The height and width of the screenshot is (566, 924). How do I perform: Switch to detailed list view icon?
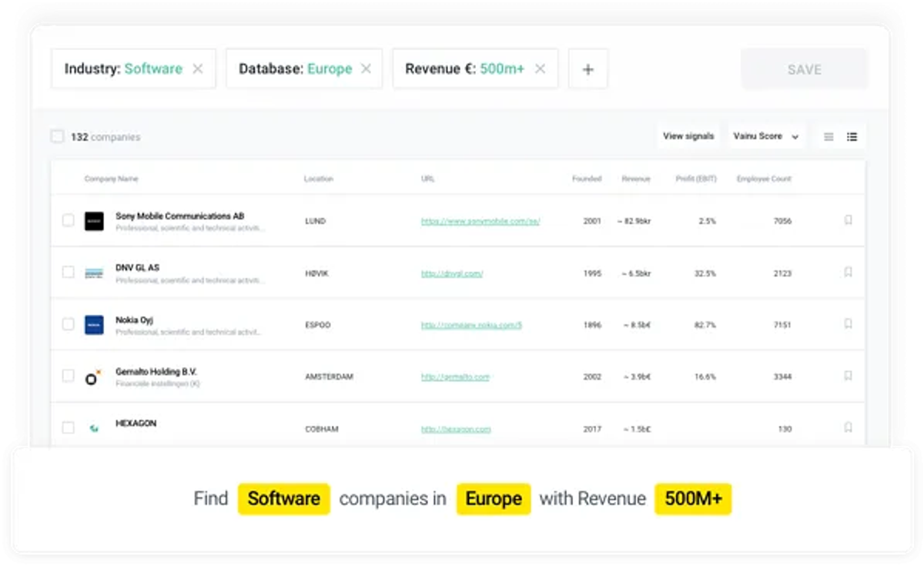(x=852, y=137)
